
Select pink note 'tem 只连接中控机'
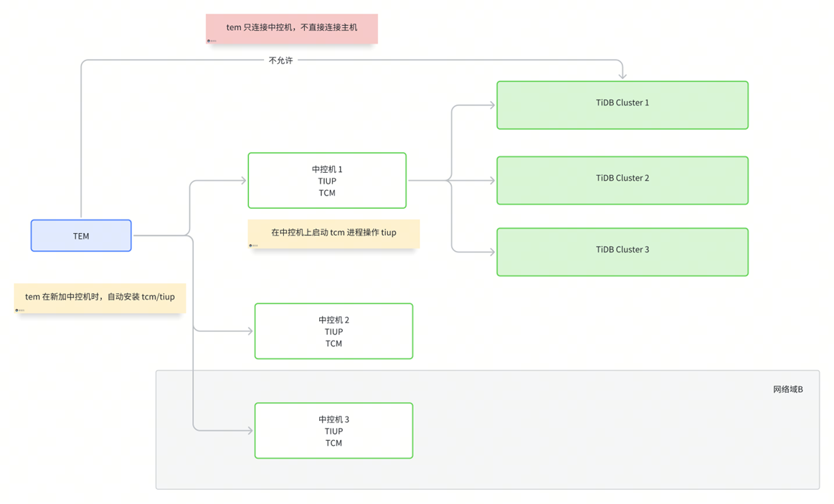click(291, 28)
